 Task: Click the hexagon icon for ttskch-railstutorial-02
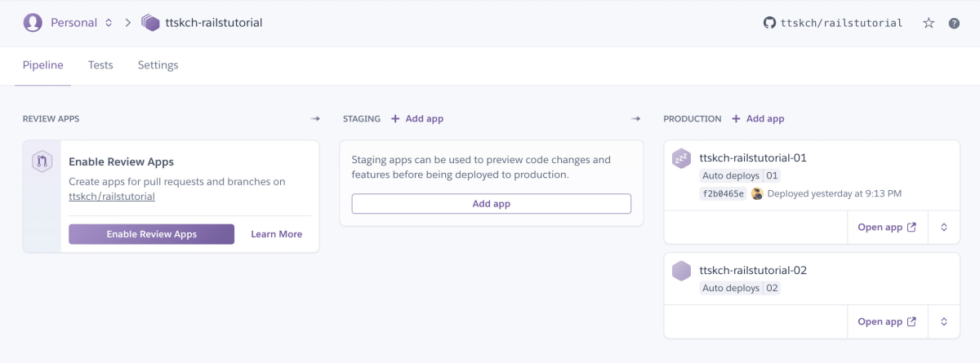pyautogui.click(x=682, y=272)
